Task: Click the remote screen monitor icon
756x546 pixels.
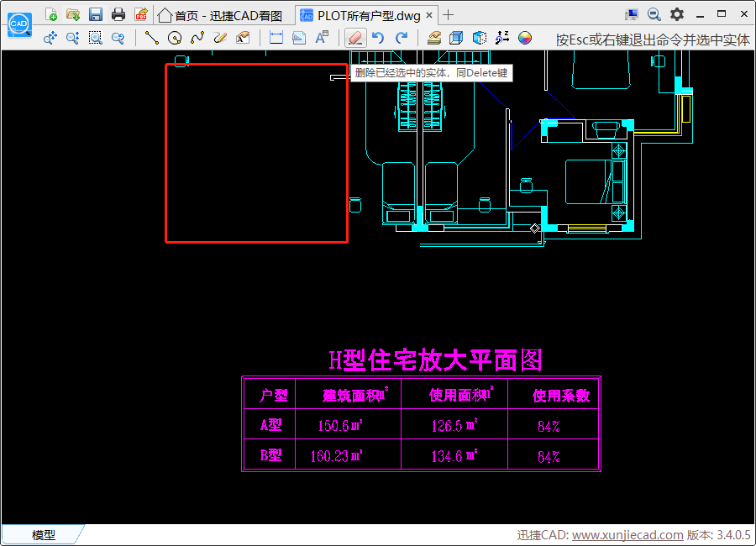Action: pos(631,14)
